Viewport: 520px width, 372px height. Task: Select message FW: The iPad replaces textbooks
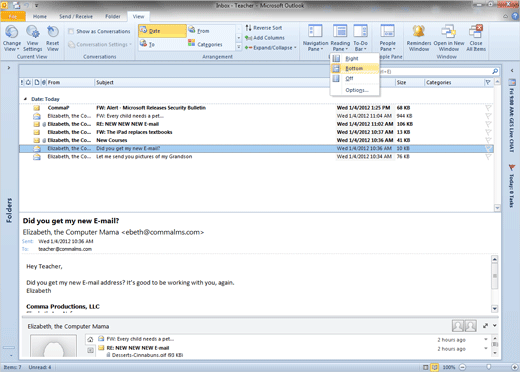(256, 132)
